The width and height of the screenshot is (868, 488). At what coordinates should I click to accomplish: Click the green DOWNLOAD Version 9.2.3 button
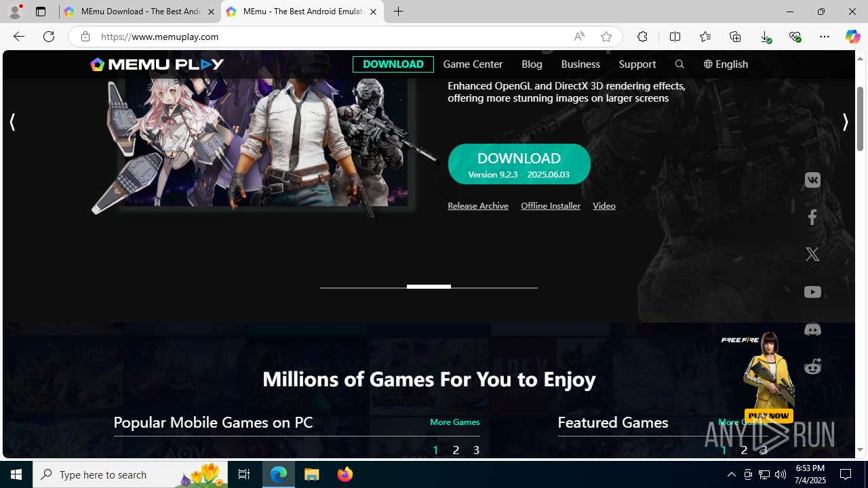pyautogui.click(x=519, y=164)
